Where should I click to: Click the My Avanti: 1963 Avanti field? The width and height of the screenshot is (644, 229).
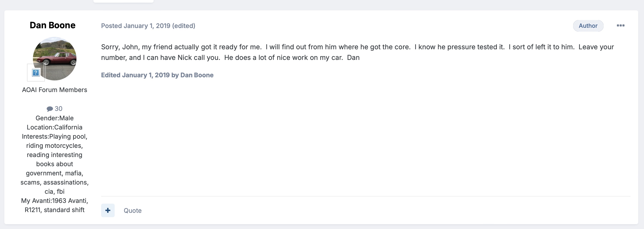point(54,201)
